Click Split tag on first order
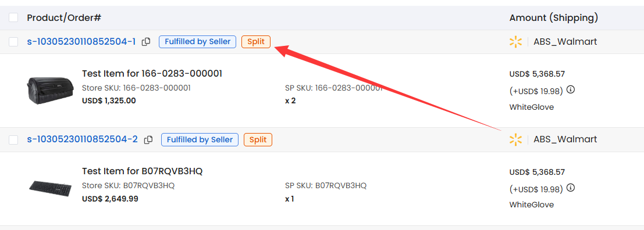 (256, 42)
